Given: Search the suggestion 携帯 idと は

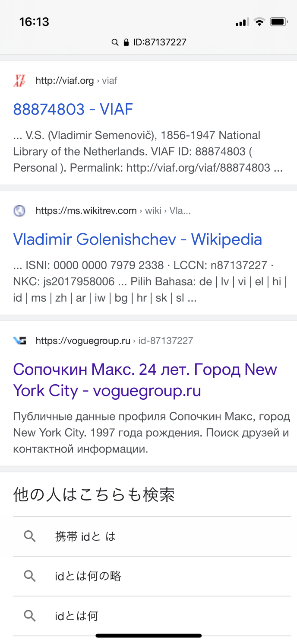Looking at the screenshot, I should pos(85,536).
